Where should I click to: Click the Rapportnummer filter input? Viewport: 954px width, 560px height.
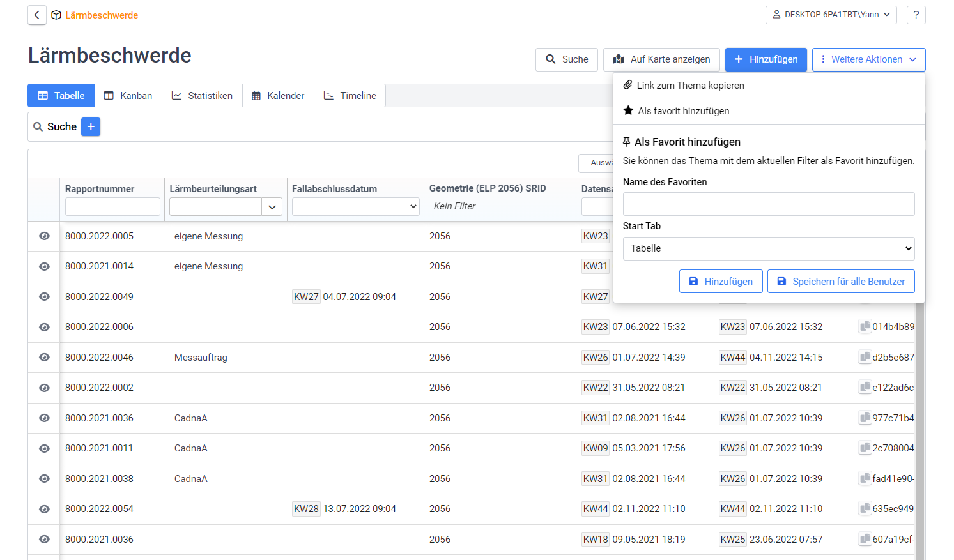coord(112,207)
